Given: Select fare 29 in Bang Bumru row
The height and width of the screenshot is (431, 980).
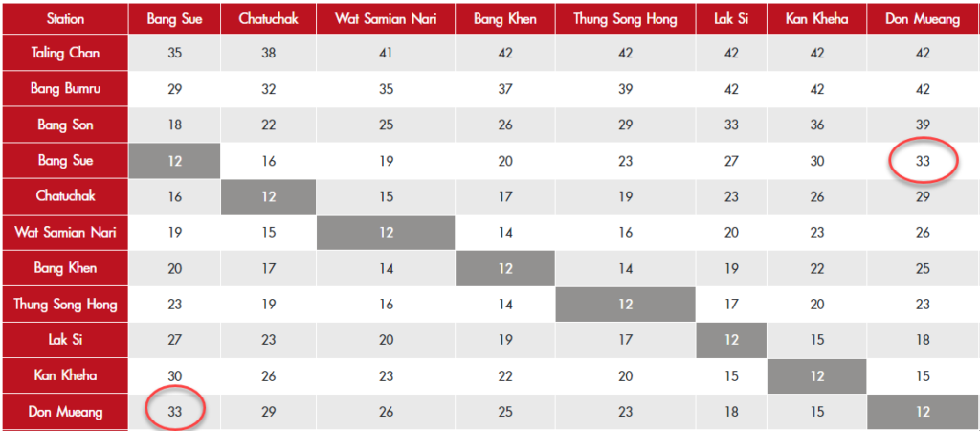Looking at the screenshot, I should (174, 89).
